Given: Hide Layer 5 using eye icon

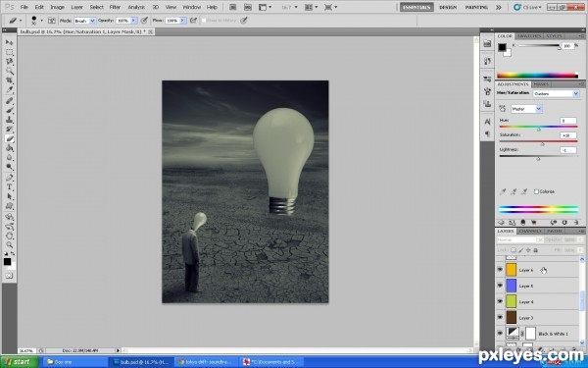Looking at the screenshot, I should coord(500,286).
